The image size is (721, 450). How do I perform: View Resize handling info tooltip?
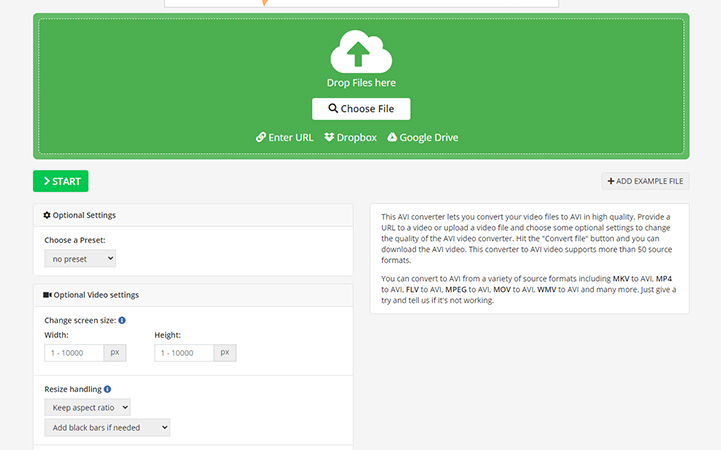[x=107, y=389]
